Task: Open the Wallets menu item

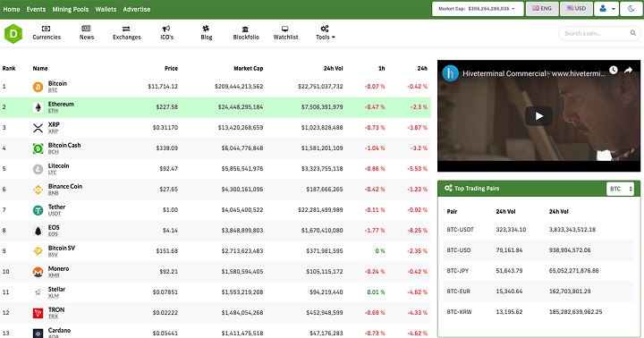Action: pos(106,9)
